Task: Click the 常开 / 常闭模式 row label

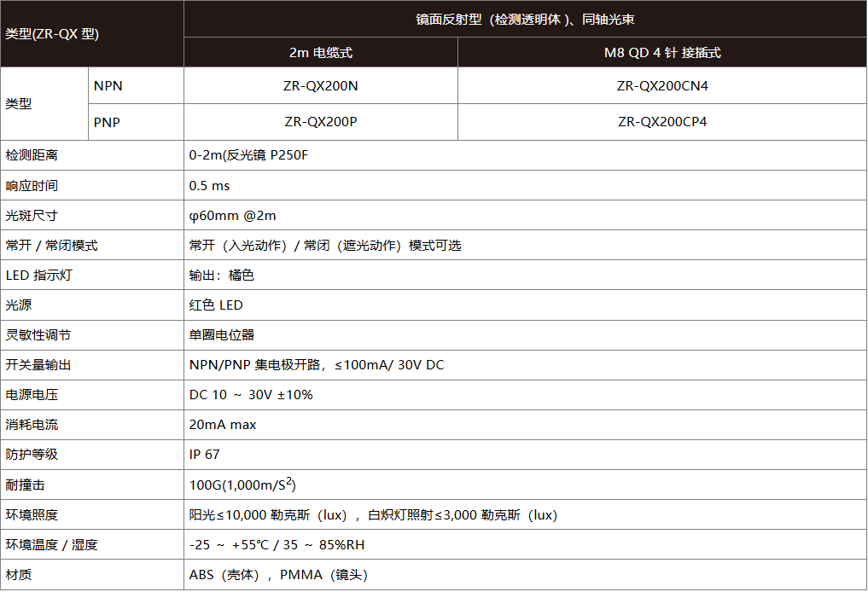Action: pos(51,246)
